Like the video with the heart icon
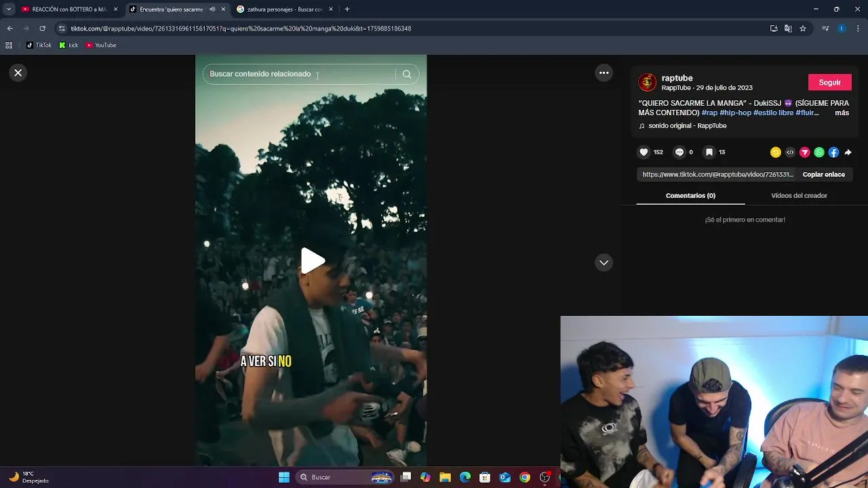868x488 pixels. click(644, 152)
